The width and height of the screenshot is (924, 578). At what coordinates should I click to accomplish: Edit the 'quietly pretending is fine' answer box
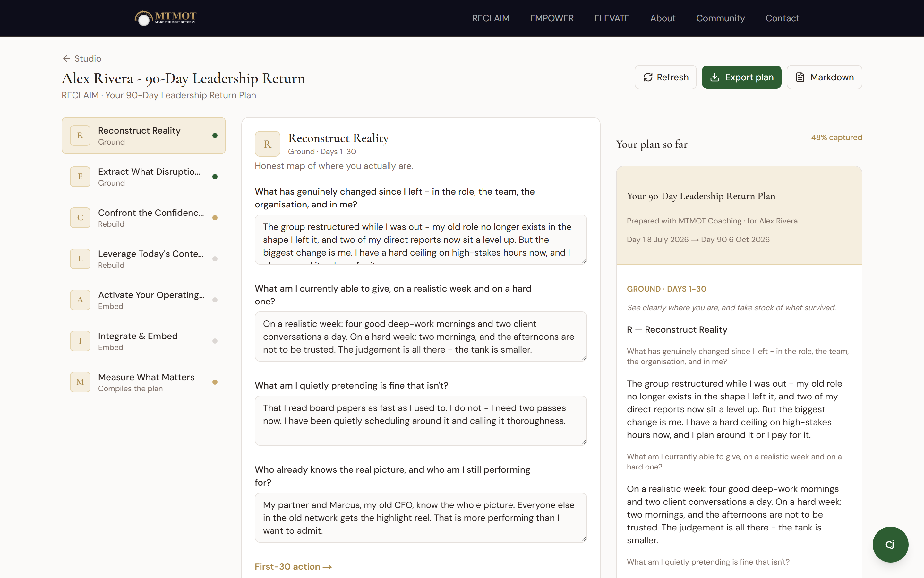pos(420,421)
